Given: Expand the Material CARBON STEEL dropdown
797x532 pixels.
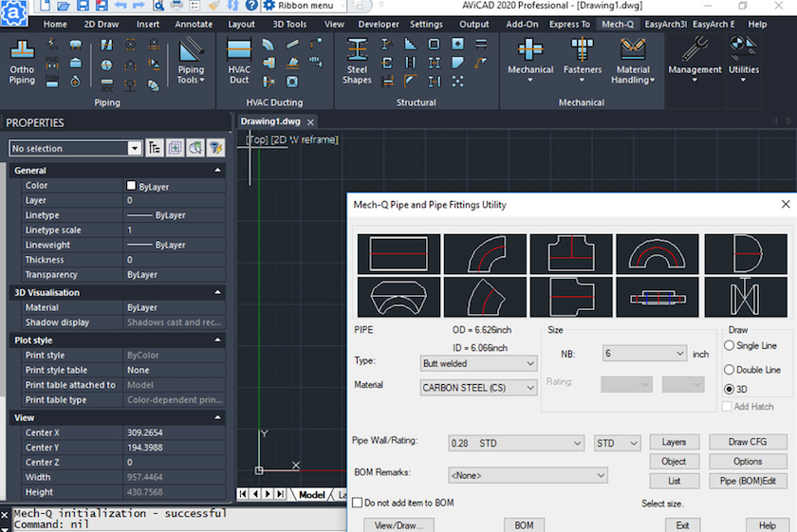Looking at the screenshot, I should click(x=479, y=388).
